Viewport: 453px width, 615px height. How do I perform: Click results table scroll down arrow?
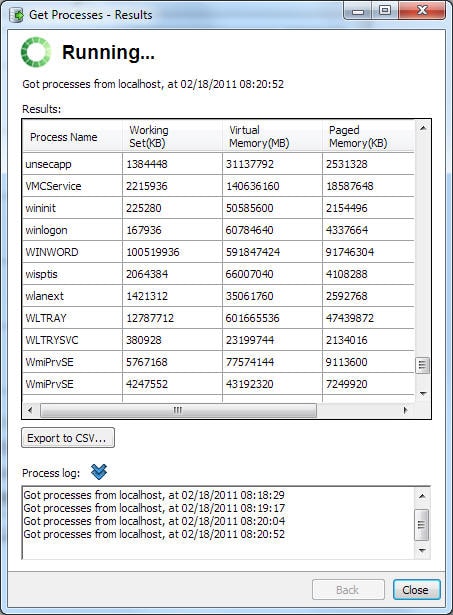click(422, 393)
